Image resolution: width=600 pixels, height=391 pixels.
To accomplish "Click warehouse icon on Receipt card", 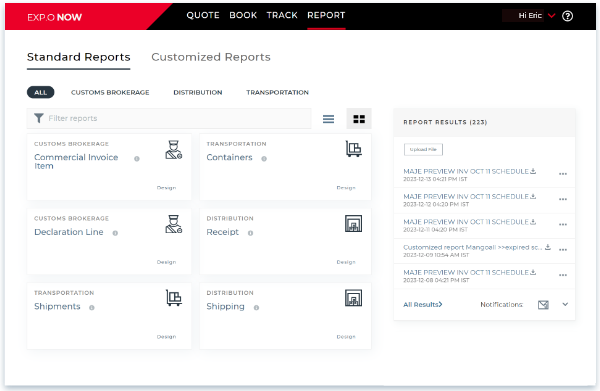I will point(353,223).
